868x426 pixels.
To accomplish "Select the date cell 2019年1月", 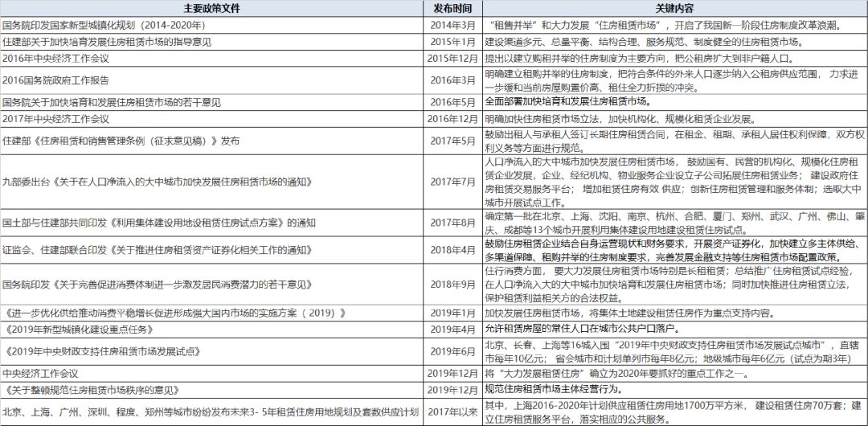I will pyautogui.click(x=454, y=313).
